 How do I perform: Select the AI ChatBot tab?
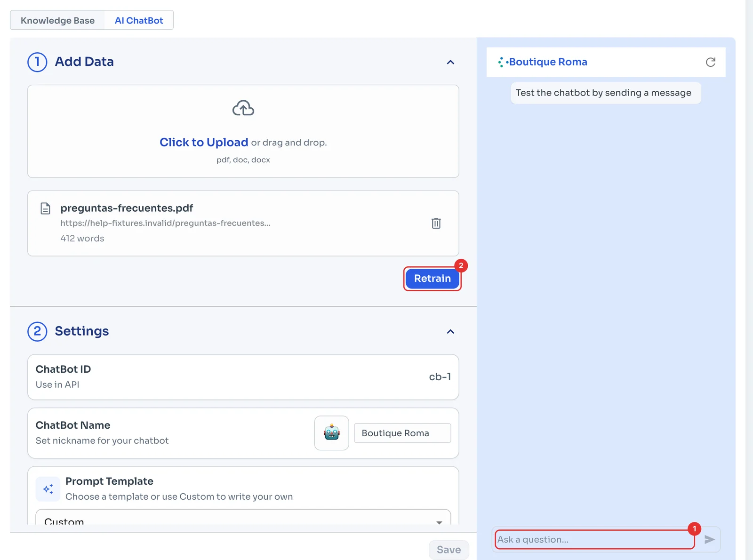coord(139,20)
